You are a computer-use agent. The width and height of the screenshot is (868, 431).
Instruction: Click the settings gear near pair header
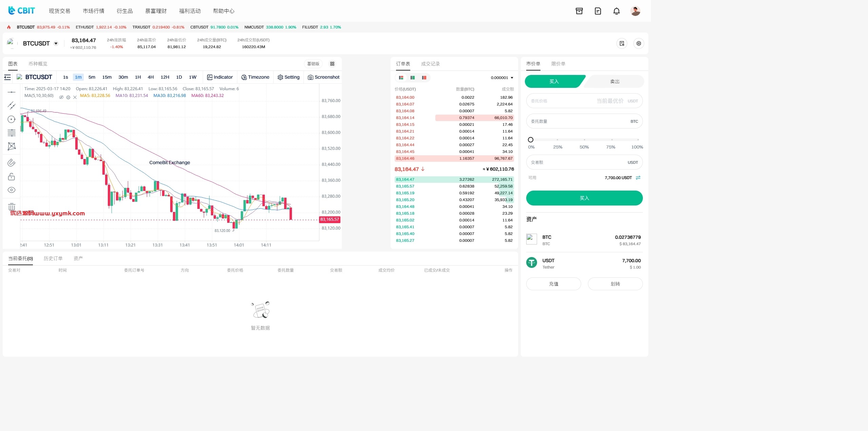(x=639, y=43)
